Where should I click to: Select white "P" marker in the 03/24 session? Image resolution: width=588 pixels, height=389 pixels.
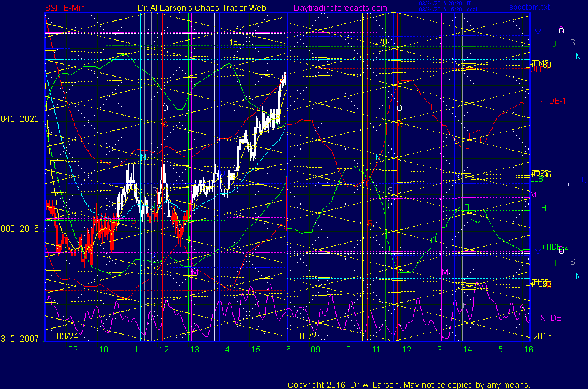click(218, 140)
